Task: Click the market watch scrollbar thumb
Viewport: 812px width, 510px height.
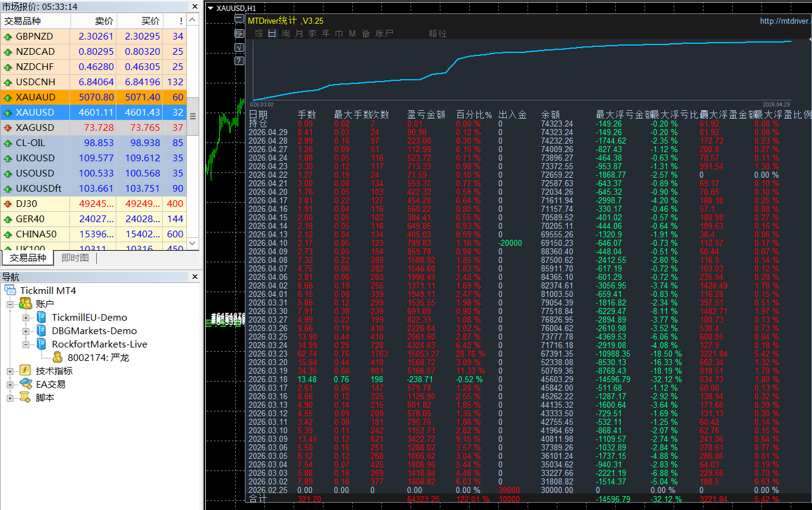Action: [192, 116]
